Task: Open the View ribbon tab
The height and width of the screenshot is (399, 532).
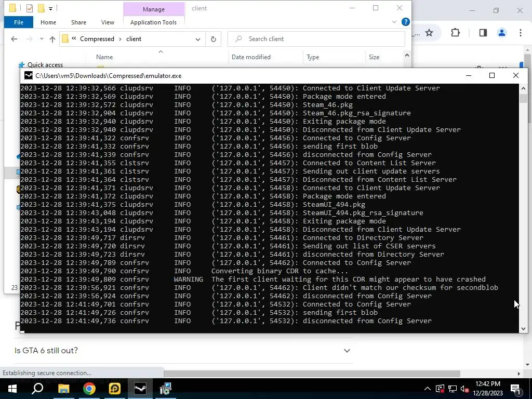Action: (x=108, y=22)
